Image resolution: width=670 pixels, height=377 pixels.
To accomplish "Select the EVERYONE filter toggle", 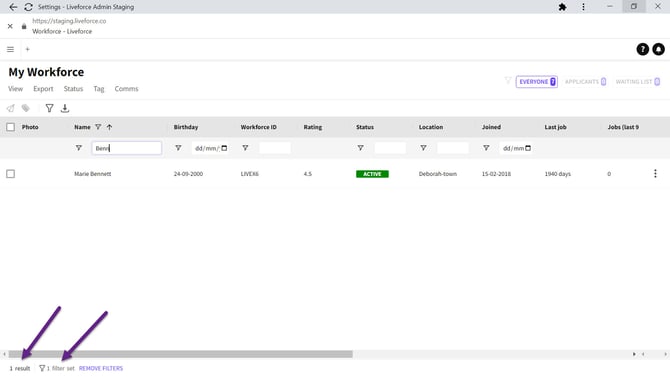I will (x=537, y=82).
